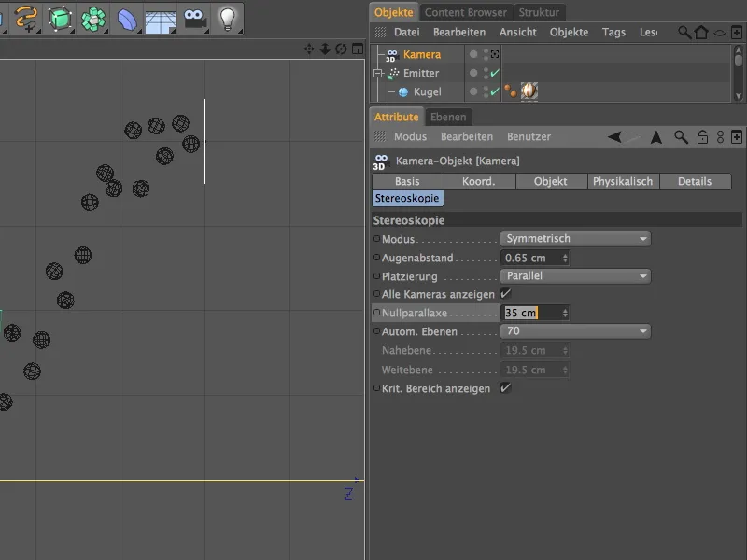
Task: Open the Koord. button tab
Action: [479, 181]
